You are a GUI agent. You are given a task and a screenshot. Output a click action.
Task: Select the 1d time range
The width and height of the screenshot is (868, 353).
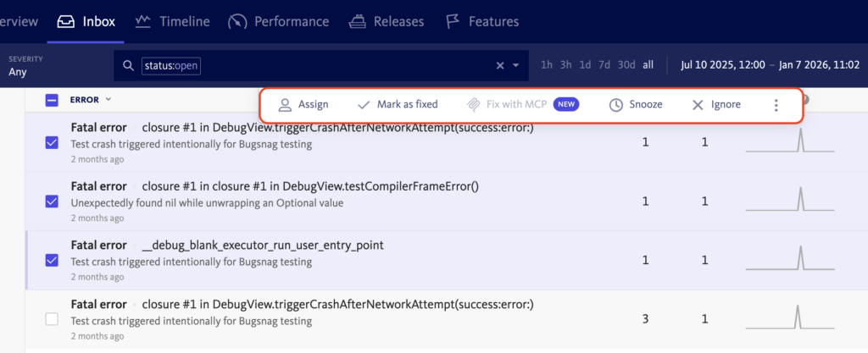(585, 65)
